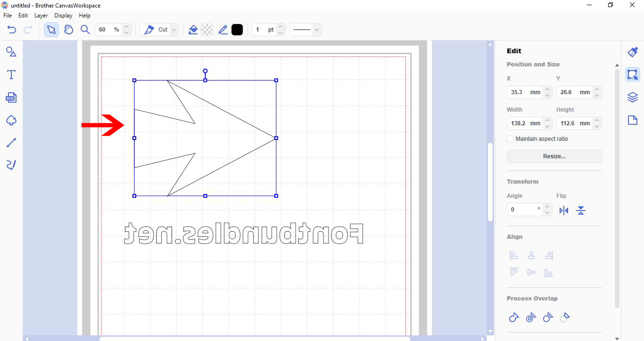
Task: Click the stroke pencil icon
Action: pos(223,30)
